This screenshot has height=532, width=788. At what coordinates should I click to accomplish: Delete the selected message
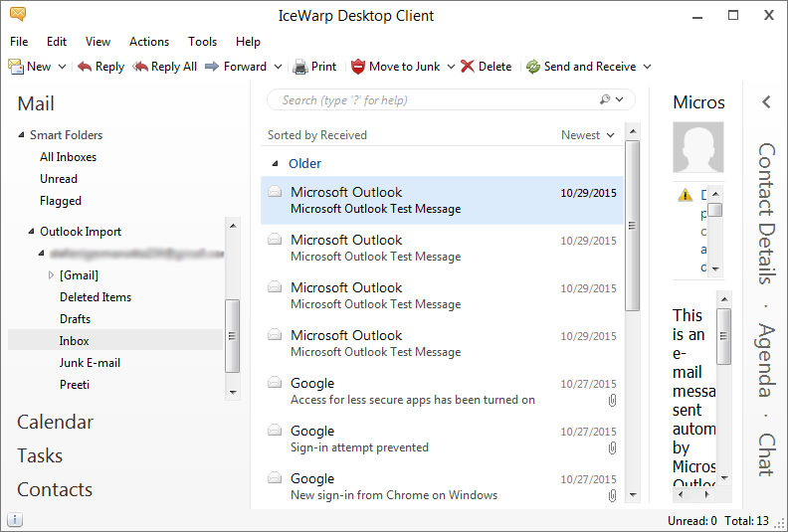click(x=486, y=67)
